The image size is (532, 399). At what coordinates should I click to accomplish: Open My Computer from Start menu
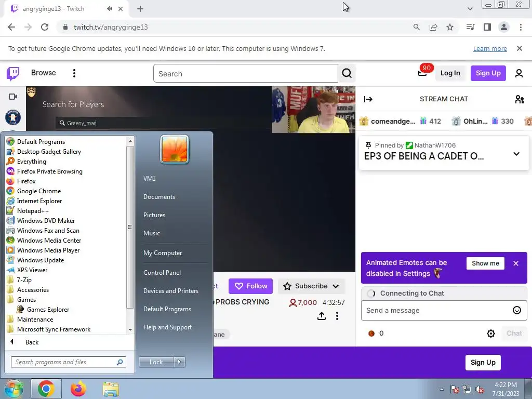click(x=163, y=253)
